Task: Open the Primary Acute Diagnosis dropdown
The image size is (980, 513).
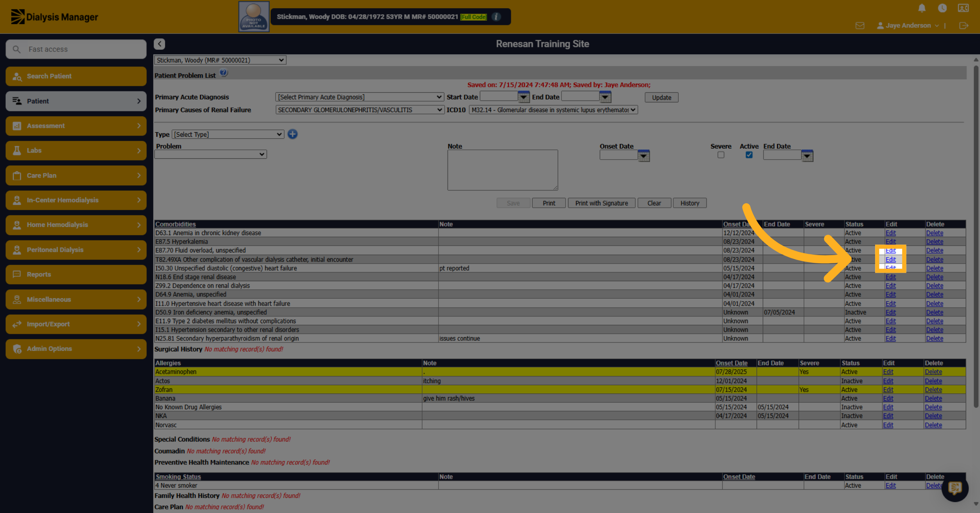Action: 359,97
